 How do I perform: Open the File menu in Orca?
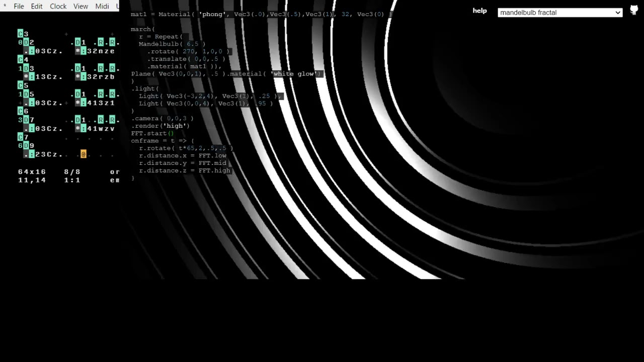tap(19, 6)
